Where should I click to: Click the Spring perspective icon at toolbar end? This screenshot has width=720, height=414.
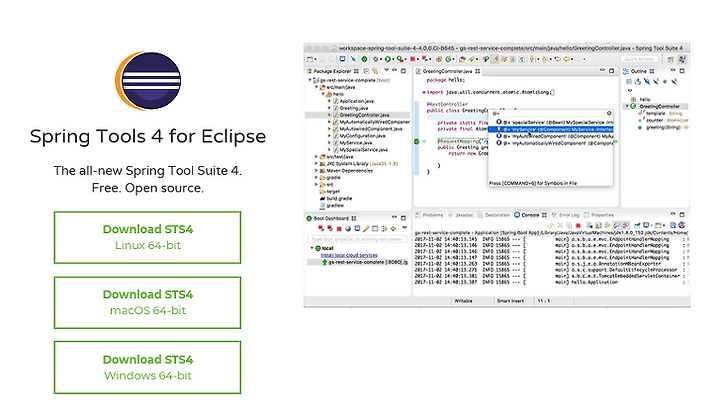click(x=682, y=59)
